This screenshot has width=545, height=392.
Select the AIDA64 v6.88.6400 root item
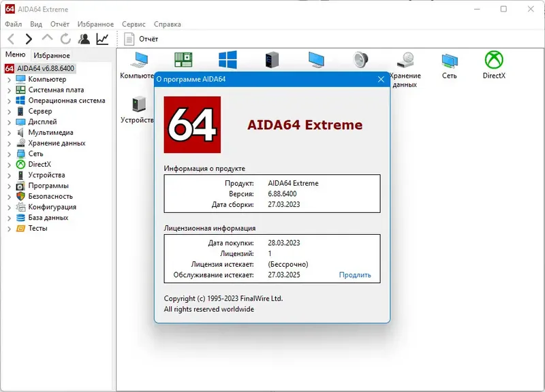click(48, 68)
